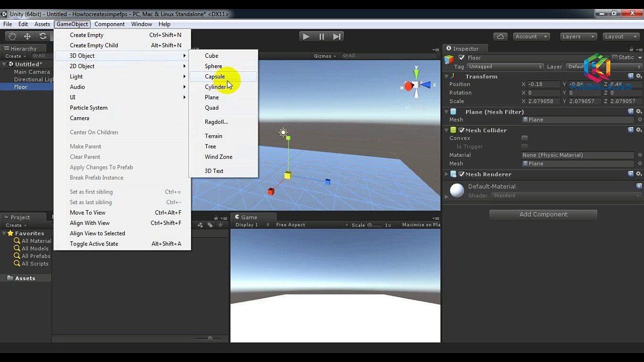Click the Plane (Mesh Filter) help icon

[x=631, y=112]
